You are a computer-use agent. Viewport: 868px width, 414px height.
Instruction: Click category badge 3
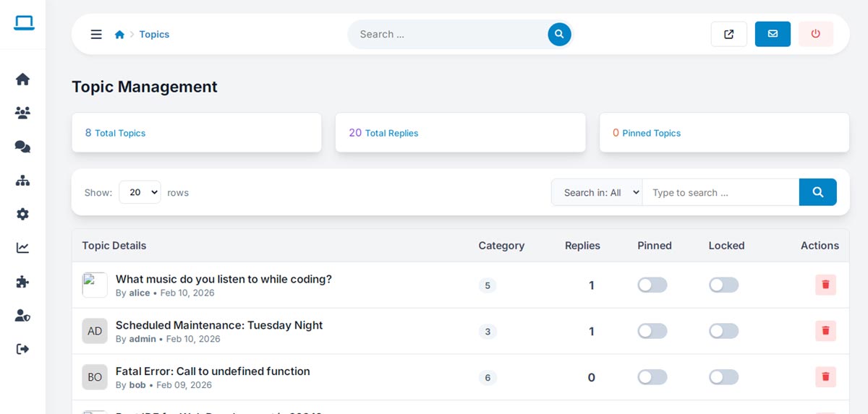click(x=488, y=332)
